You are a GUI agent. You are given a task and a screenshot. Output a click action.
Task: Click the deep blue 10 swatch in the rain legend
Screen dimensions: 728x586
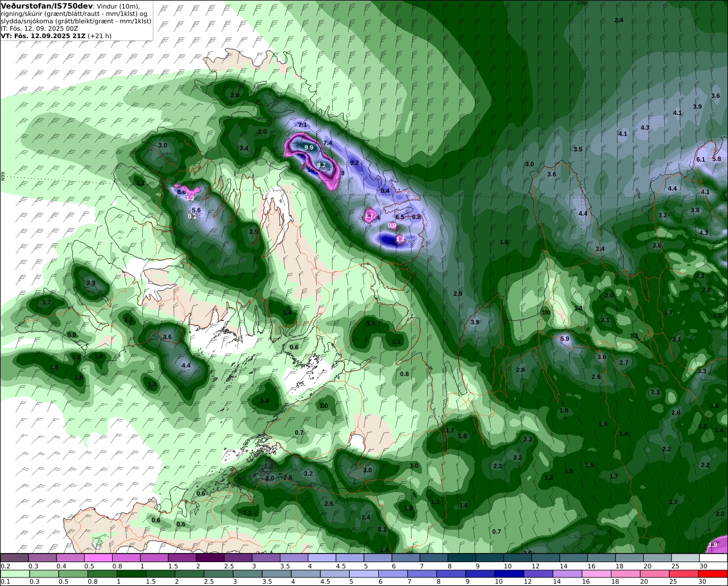point(508,573)
